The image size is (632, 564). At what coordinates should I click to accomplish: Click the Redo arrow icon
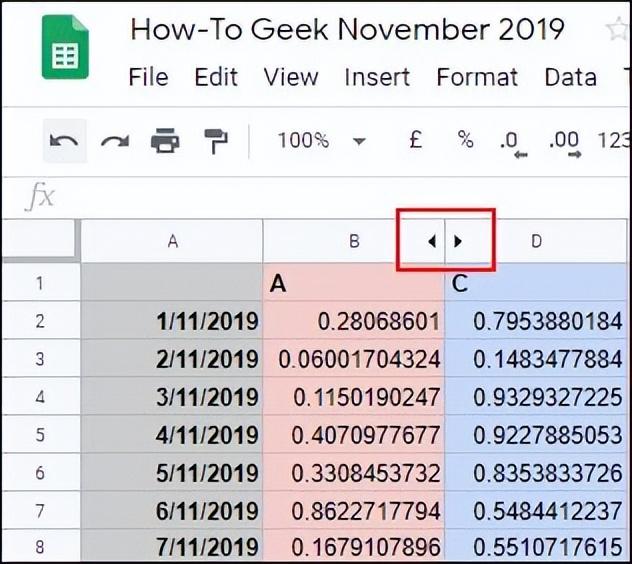tap(115, 141)
